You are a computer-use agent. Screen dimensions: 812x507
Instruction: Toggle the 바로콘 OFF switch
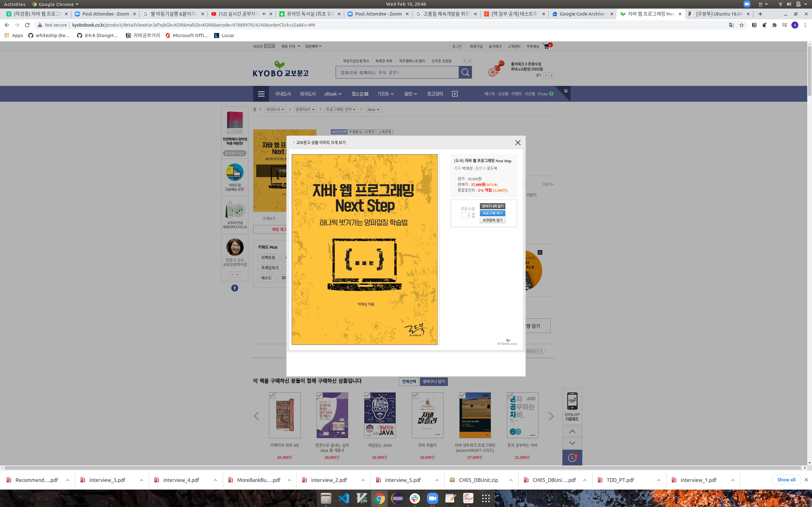click(x=269, y=46)
